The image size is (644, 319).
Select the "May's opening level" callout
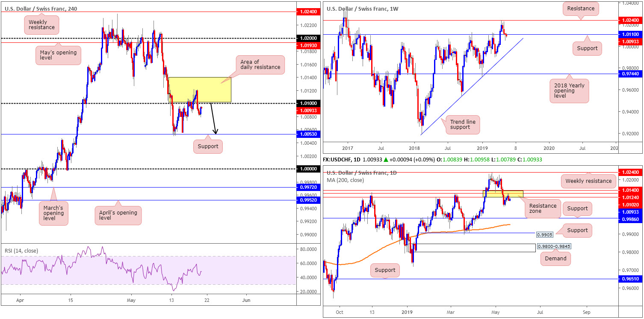tap(58, 56)
